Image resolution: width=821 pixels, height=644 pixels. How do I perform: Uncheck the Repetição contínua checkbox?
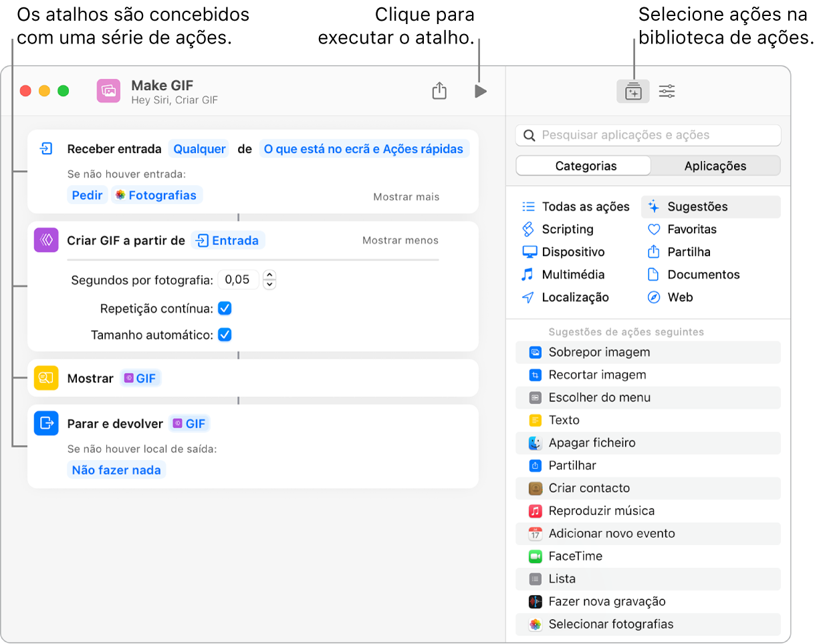[225, 308]
